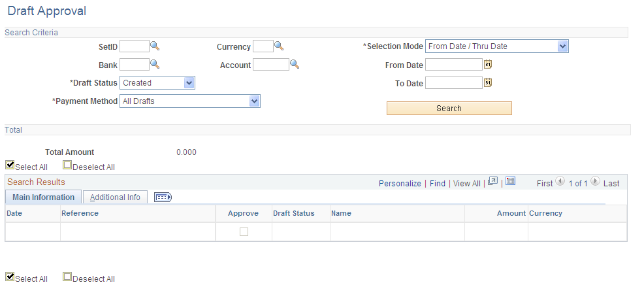Click the Name column header
This screenshot has width=644, height=287.
(341, 213)
